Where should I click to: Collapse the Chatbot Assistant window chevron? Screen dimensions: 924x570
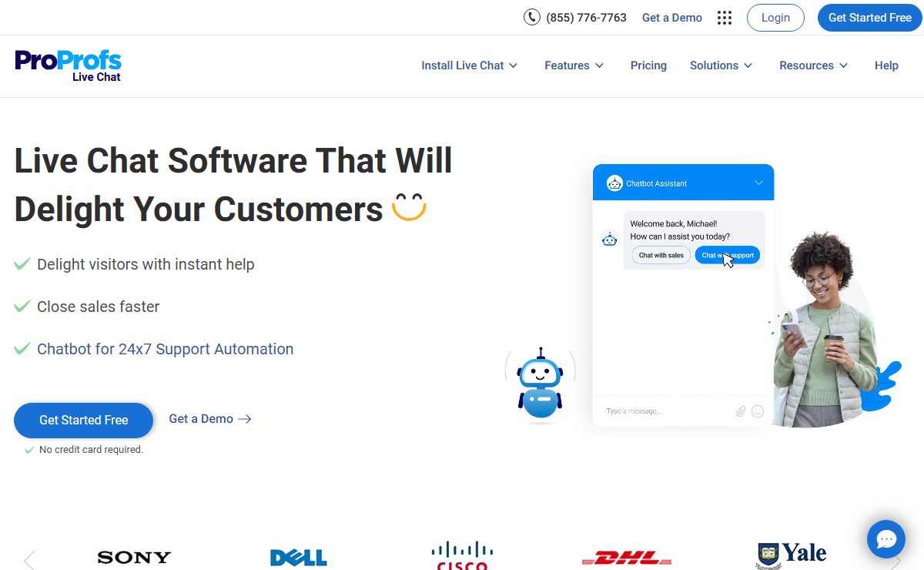pyautogui.click(x=758, y=183)
